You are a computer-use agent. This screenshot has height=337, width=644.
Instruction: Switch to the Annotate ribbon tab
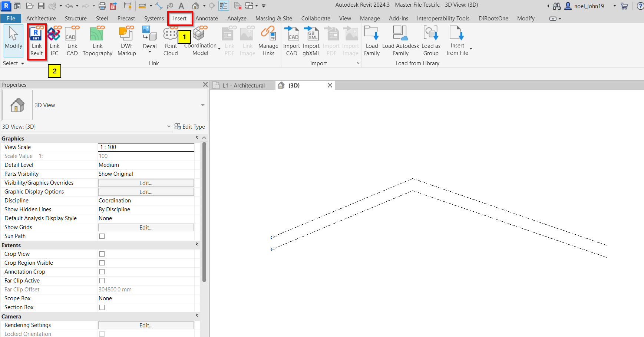click(x=207, y=19)
